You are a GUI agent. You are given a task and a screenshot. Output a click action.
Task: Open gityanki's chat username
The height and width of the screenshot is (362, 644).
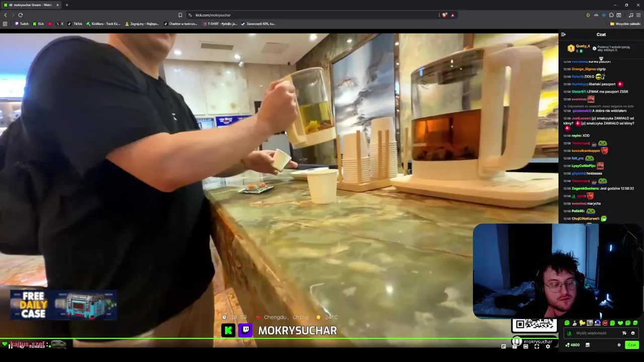coord(578,173)
